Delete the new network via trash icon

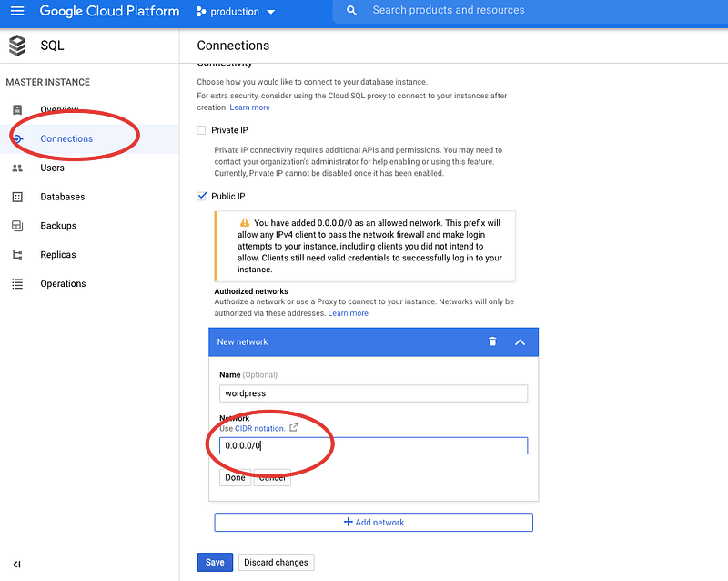pyautogui.click(x=492, y=341)
